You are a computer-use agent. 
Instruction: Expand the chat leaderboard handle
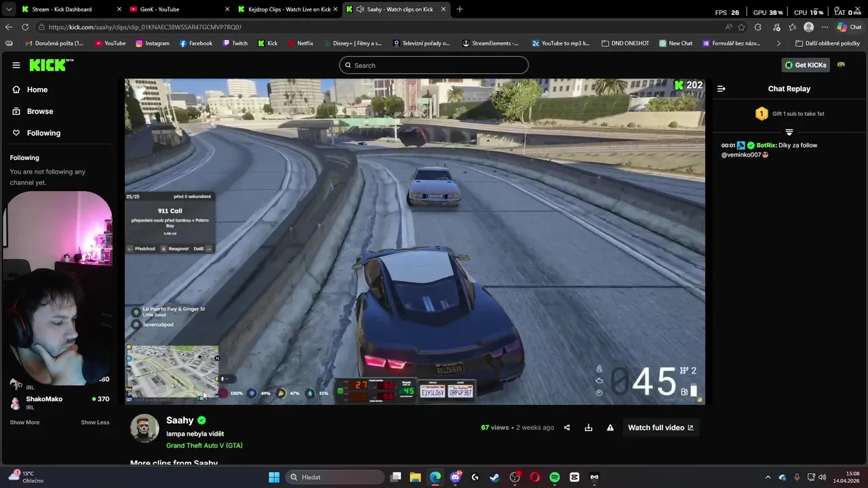789,132
